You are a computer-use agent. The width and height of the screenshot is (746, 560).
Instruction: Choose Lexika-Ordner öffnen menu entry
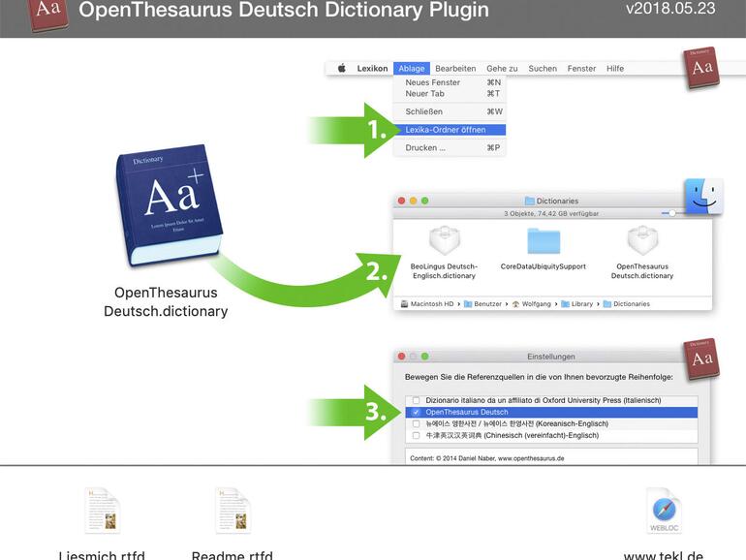(x=450, y=130)
